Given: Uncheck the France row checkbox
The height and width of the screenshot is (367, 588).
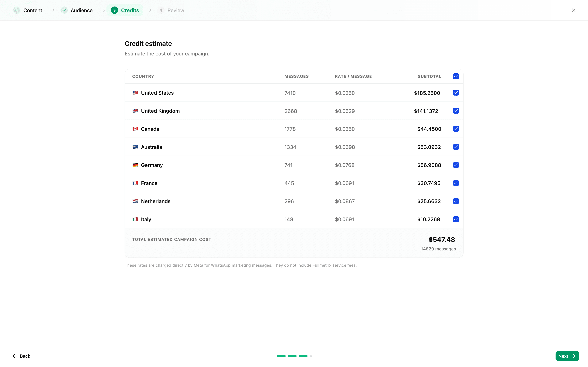Looking at the screenshot, I should [x=456, y=183].
